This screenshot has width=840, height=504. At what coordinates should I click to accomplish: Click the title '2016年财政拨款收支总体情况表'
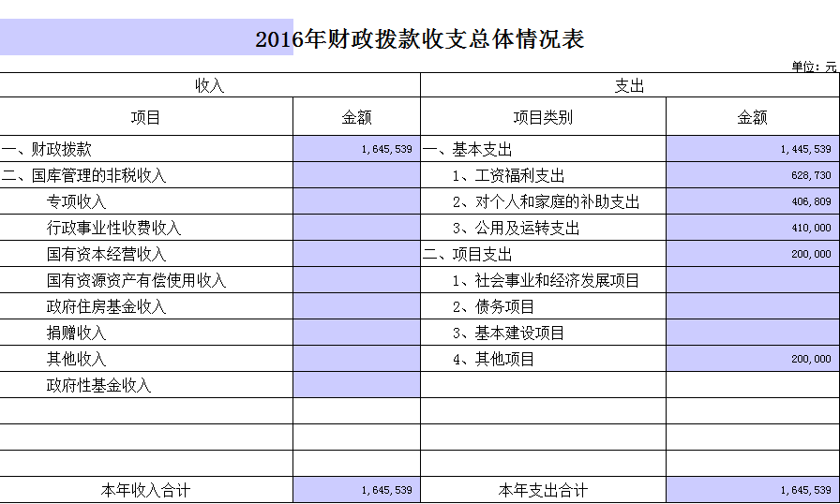pos(419,39)
